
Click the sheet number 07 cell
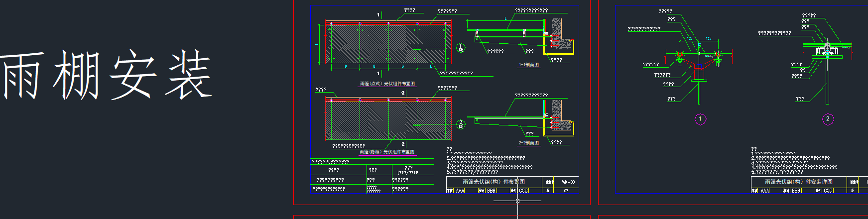click(566, 191)
